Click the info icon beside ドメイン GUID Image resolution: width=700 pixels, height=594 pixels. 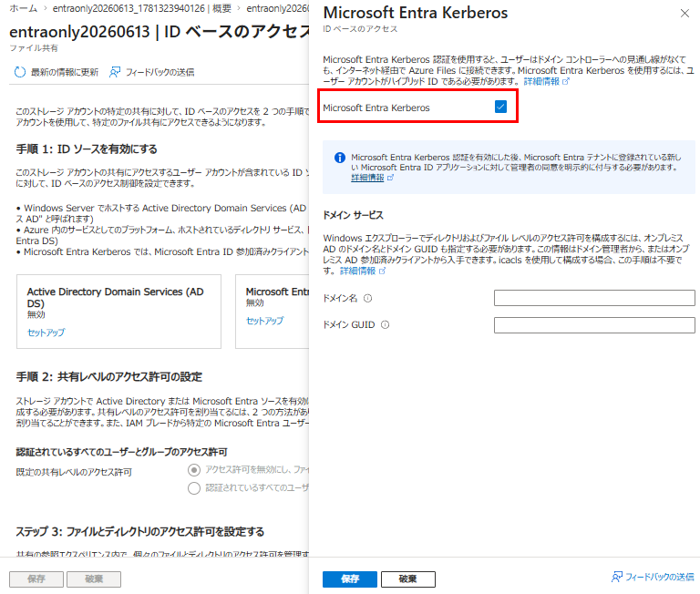385,325
